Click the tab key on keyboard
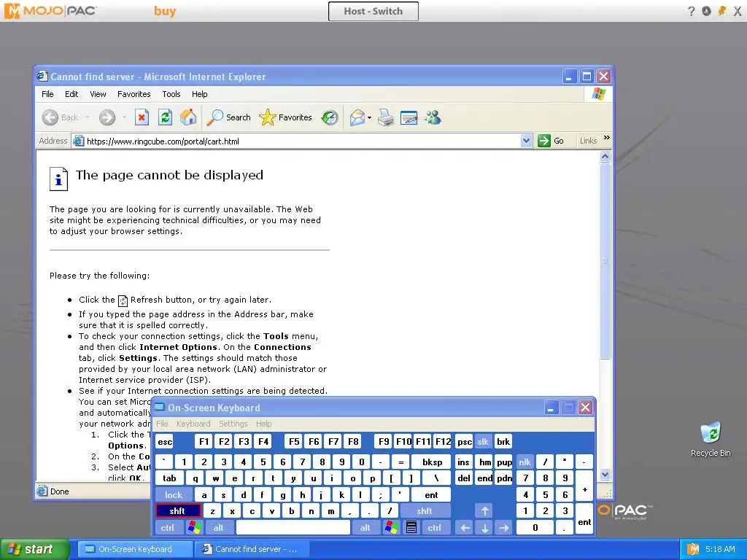747x560 pixels. pos(169,478)
